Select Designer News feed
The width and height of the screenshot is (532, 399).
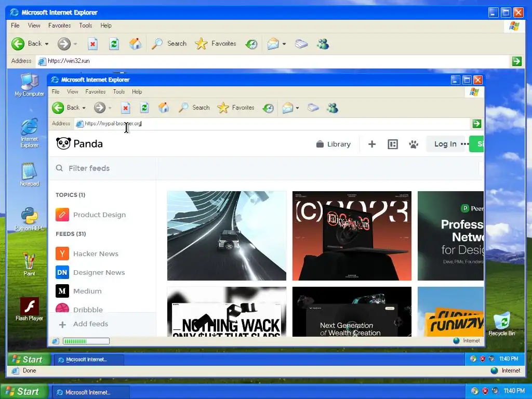(x=90, y=272)
